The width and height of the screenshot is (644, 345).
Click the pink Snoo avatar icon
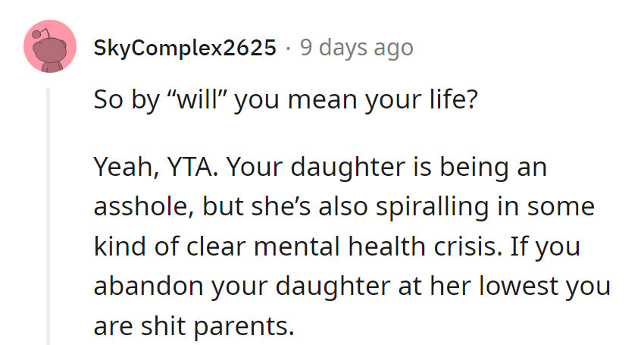point(51,47)
